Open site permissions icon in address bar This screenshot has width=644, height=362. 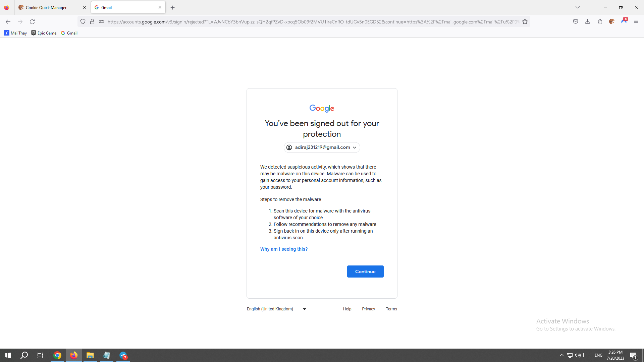(102, 22)
